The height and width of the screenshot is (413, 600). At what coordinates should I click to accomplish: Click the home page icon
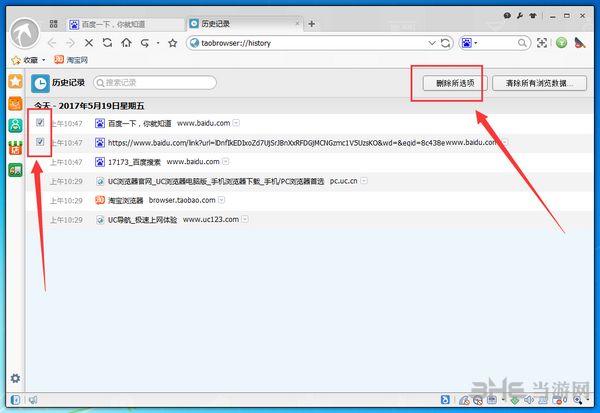pos(125,43)
